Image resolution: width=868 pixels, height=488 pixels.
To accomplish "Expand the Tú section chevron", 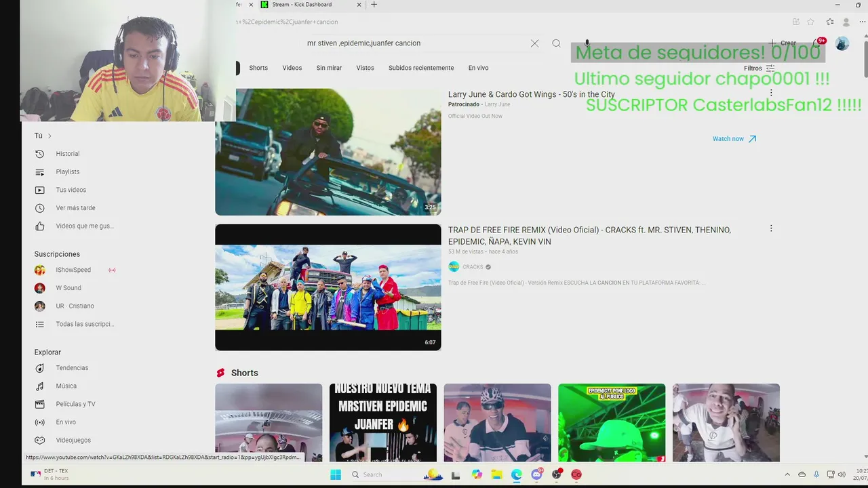I will pyautogui.click(x=50, y=136).
